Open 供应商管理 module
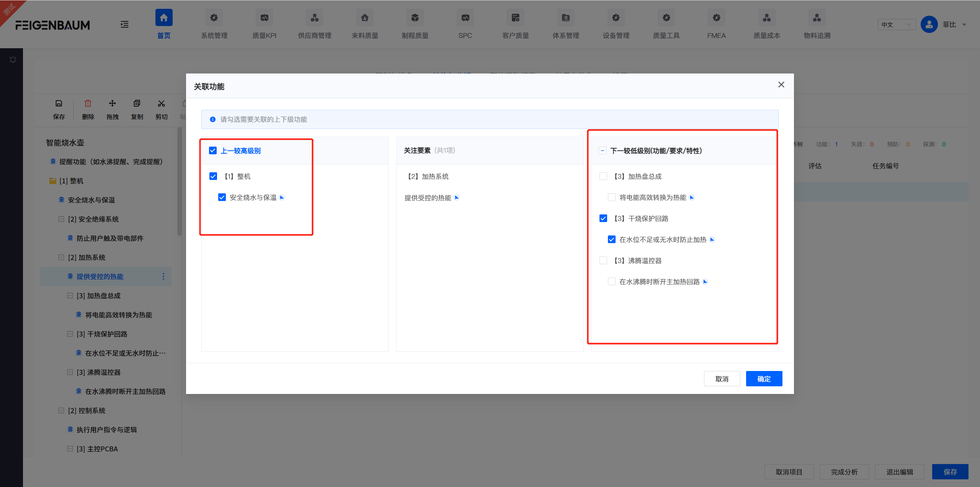Viewport: 980px width, 487px height. 314,24
